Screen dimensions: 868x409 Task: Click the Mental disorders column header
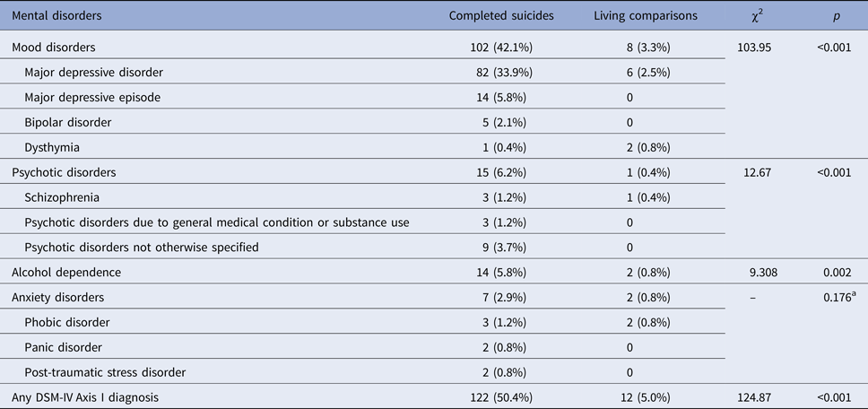pos(50,15)
